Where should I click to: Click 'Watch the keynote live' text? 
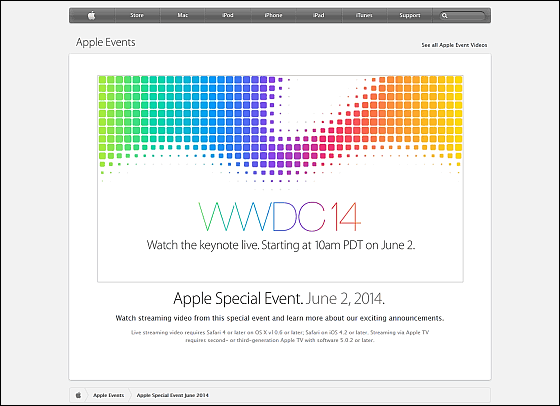pos(281,245)
